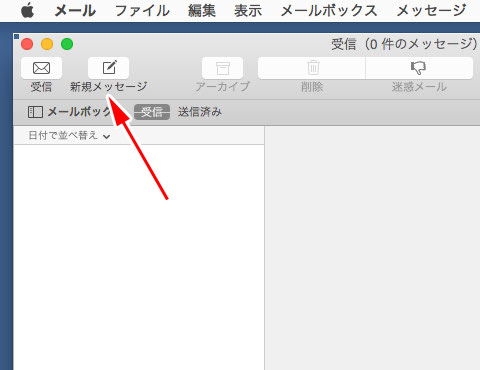Open the ファイル menu
The height and width of the screenshot is (370, 480).
pos(142,11)
